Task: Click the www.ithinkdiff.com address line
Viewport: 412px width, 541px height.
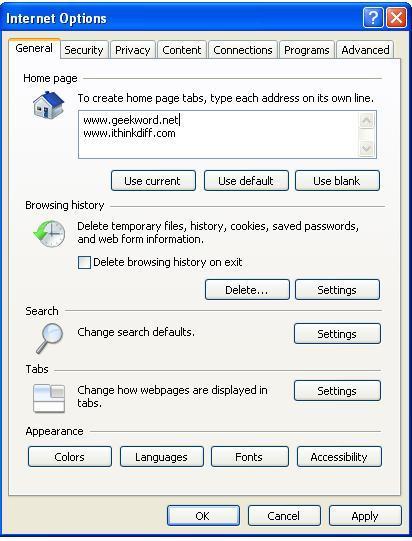Action: pyautogui.click(x=129, y=133)
